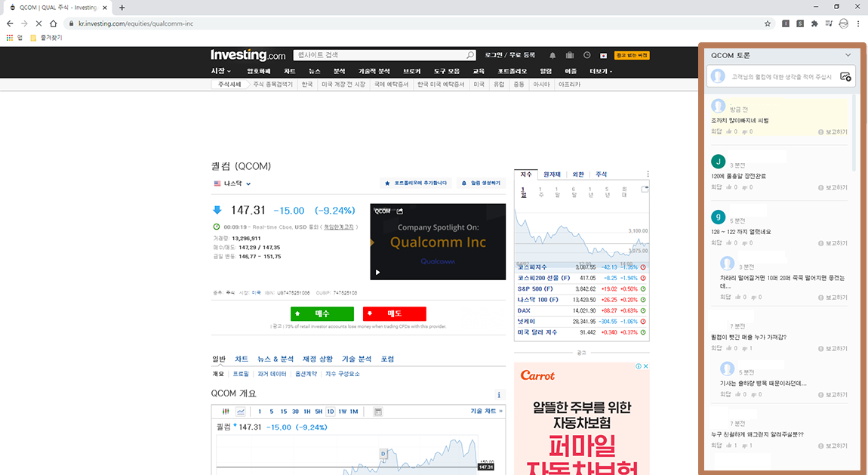Open the Chrome profile avatar
This screenshot has width=868, height=475.
[x=844, y=24]
